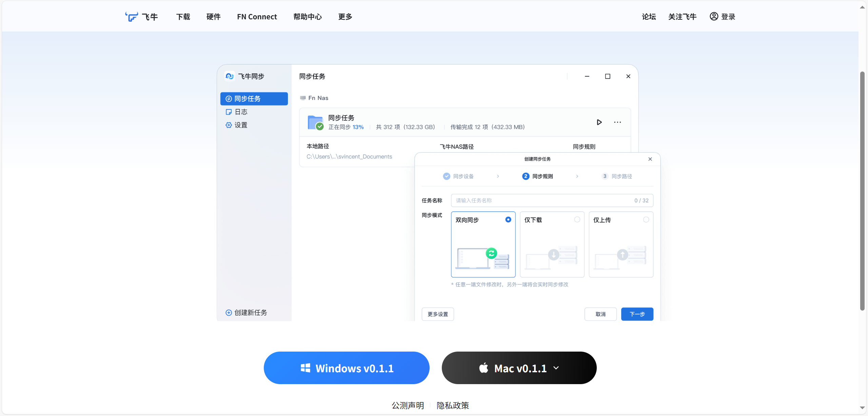Click the 飞牛 logo in the header
This screenshot has height=416, width=868.
coord(141,17)
